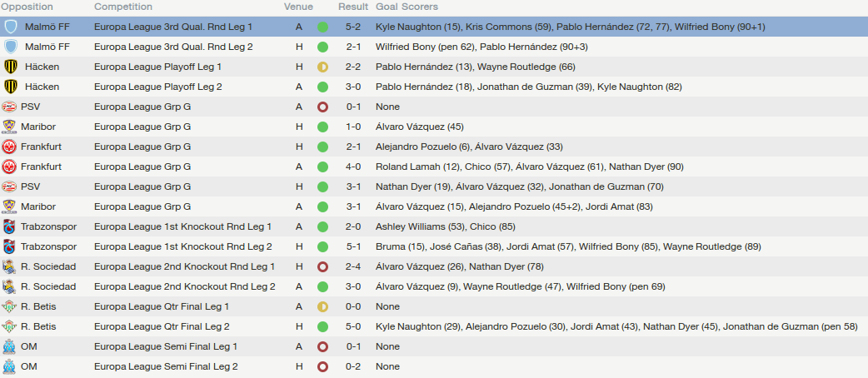Click Häcken badge in Playoff Leg 1 row
The width and height of the screenshot is (868, 378).
click(x=10, y=67)
